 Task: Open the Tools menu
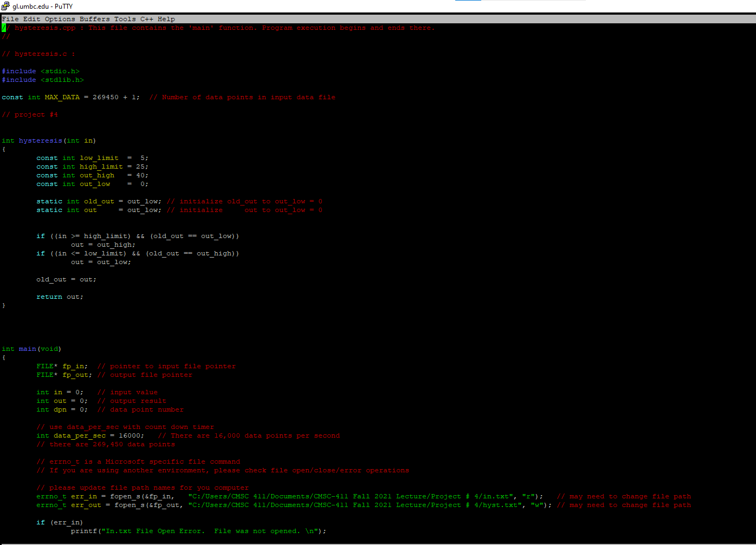125,18
